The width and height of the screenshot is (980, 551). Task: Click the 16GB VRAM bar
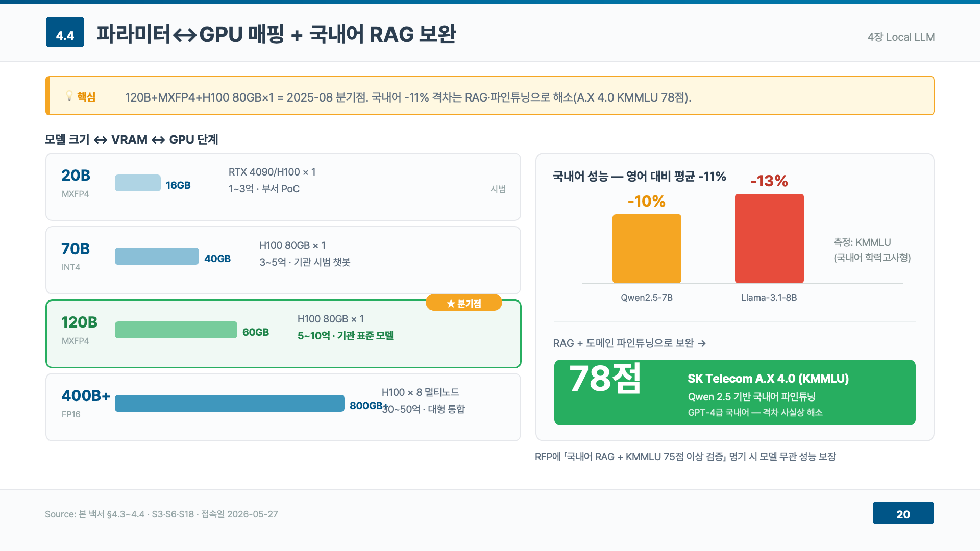(x=138, y=183)
